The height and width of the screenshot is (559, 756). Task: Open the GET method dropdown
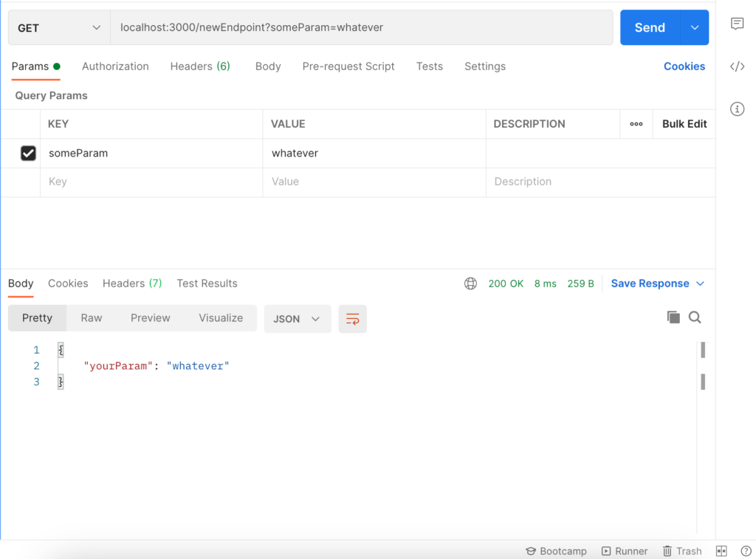pos(59,28)
